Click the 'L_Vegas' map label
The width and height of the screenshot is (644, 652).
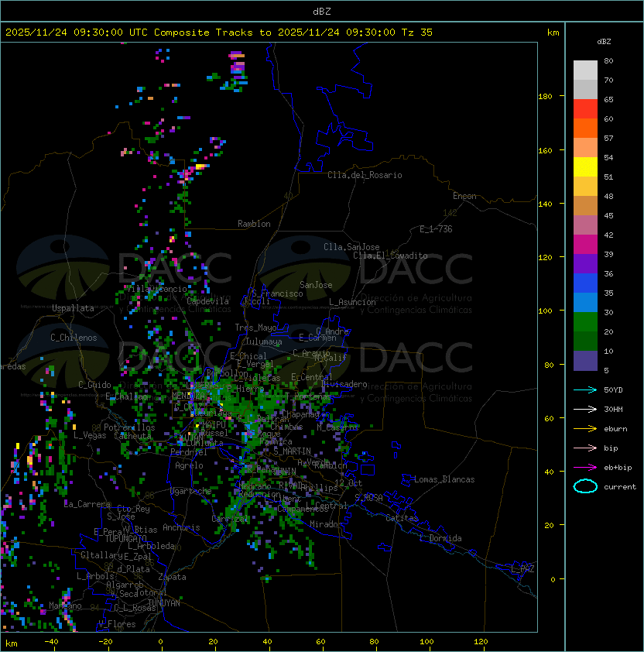(90, 435)
